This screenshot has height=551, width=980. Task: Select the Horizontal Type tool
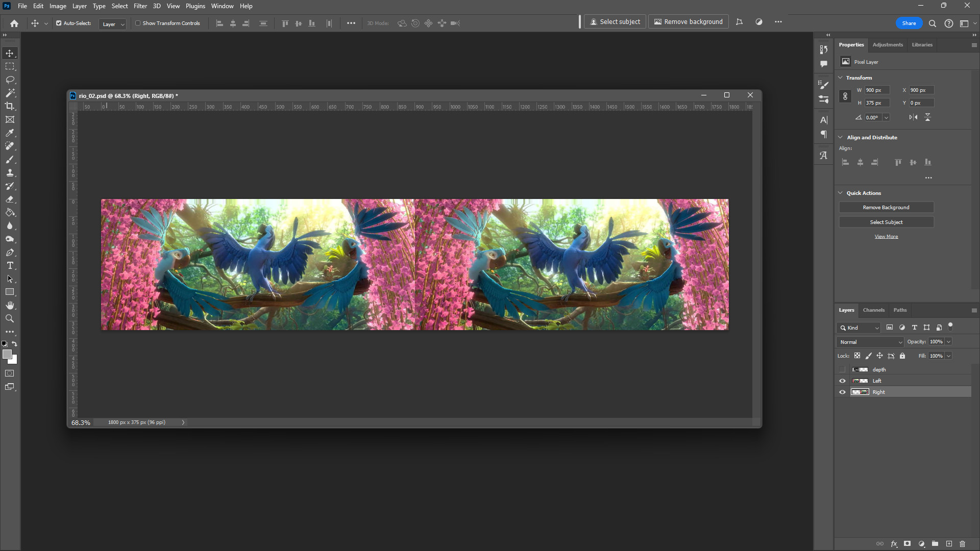point(10,265)
